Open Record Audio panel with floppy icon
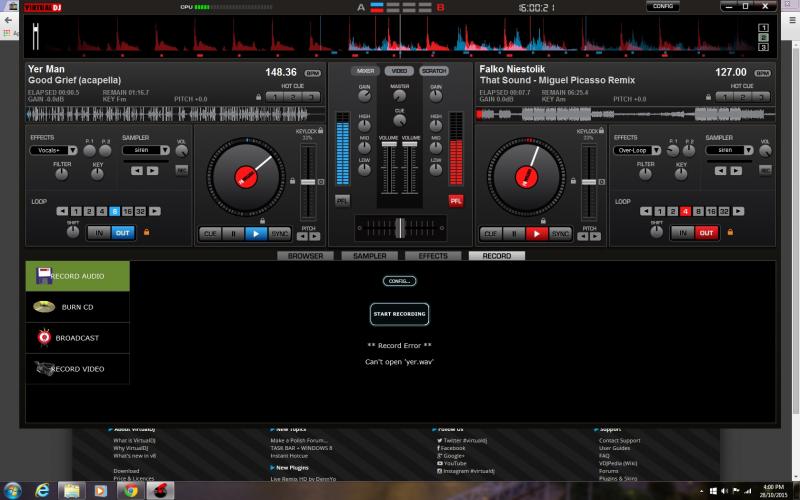The image size is (800, 500). pos(78,276)
